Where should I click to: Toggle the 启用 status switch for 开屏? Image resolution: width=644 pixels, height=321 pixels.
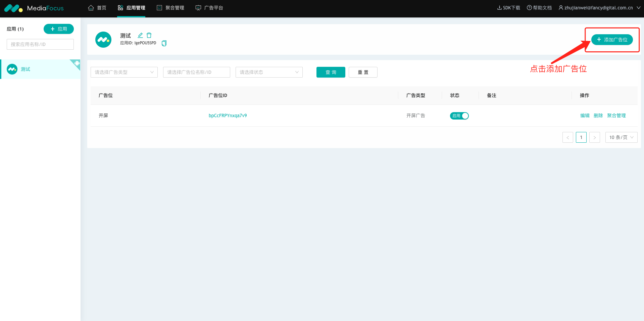click(x=459, y=116)
